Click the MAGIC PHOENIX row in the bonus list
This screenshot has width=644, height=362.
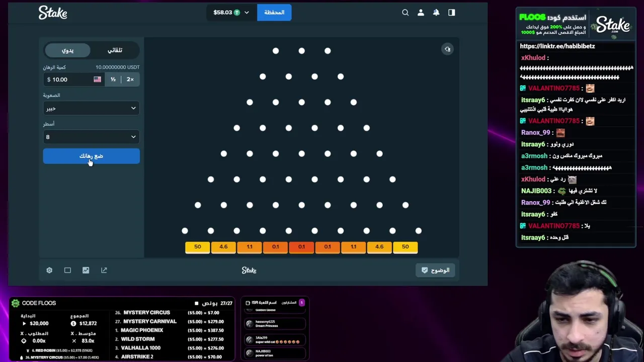(169, 330)
